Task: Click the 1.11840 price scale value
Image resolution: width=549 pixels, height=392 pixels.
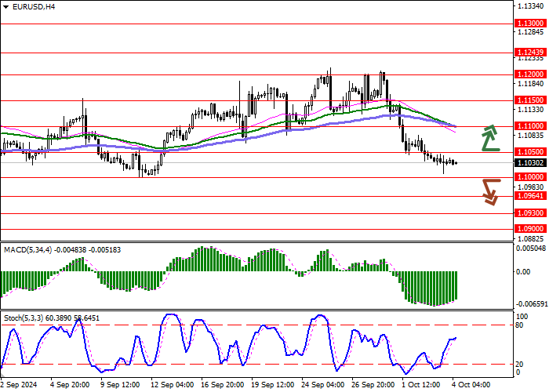Action: pyautogui.click(x=531, y=84)
